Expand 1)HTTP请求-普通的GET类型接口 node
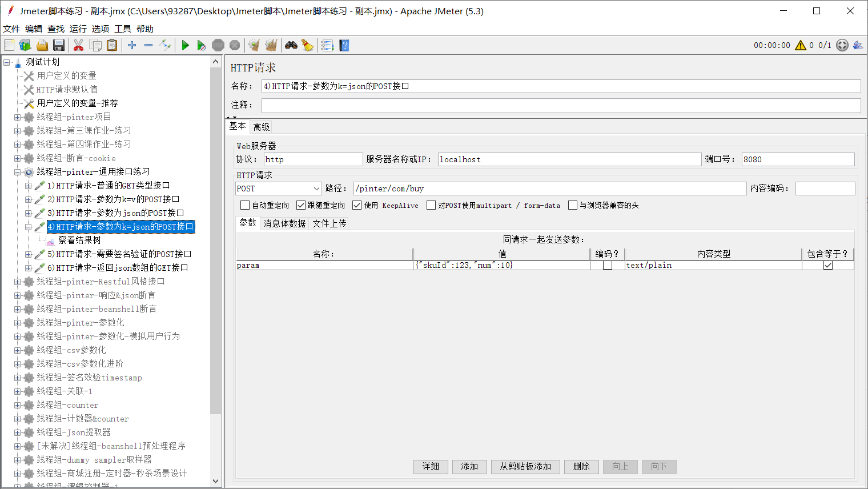 [28, 186]
